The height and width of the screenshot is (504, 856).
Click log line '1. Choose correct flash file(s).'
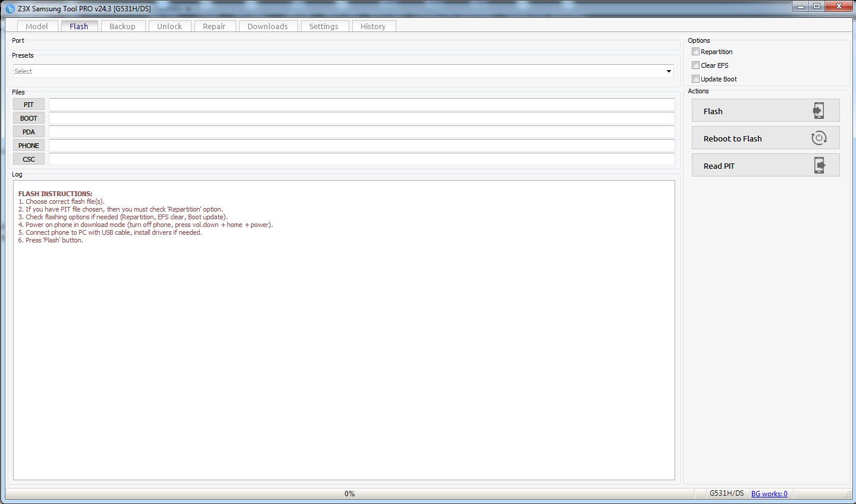[x=61, y=201]
